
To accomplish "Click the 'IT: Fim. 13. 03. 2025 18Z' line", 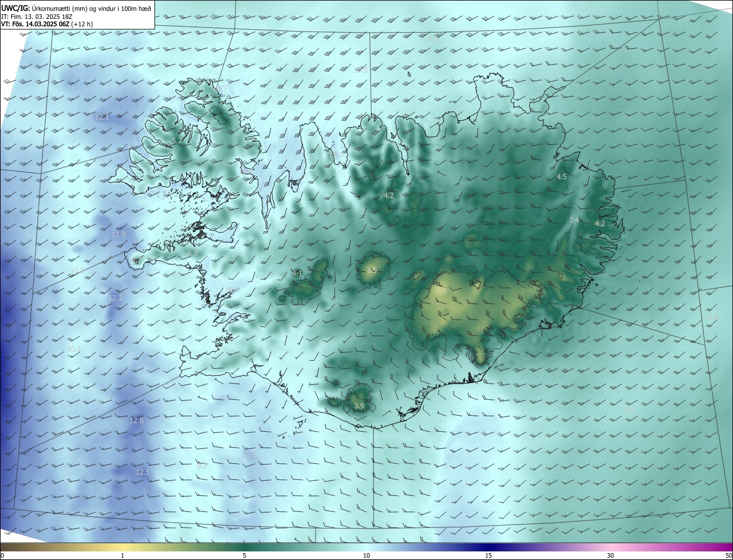I will [x=37, y=17].
